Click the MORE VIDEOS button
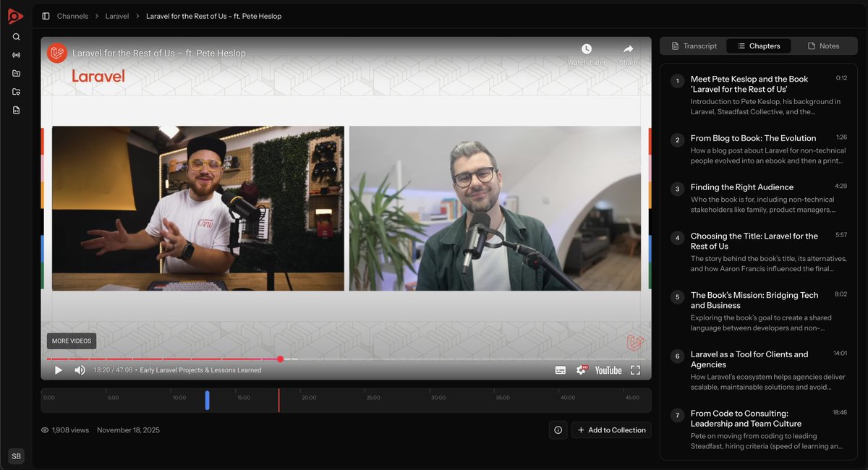 [71, 341]
